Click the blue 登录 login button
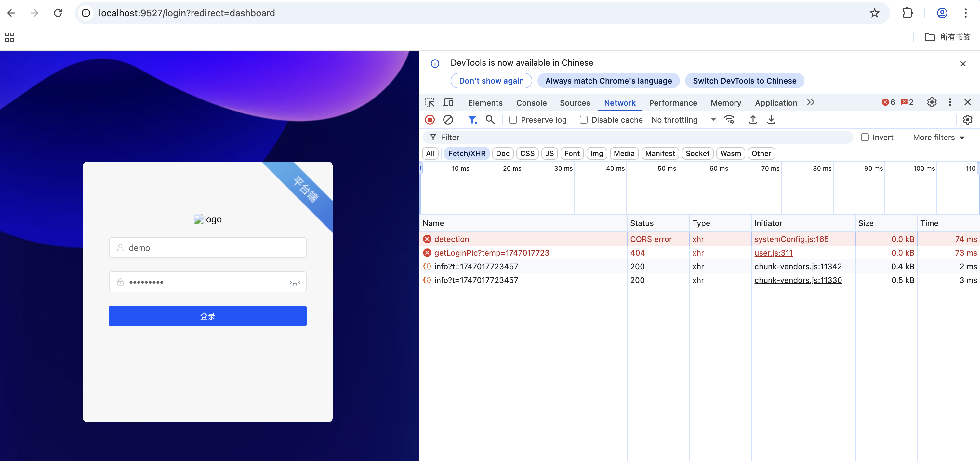Image resolution: width=980 pixels, height=461 pixels. (207, 316)
